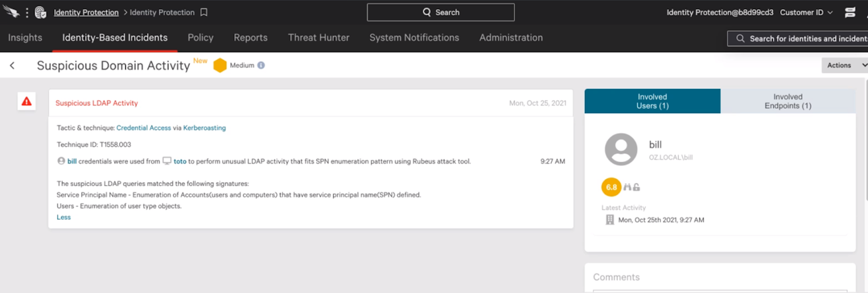Click the computer icon beside toto
The image size is (868, 293).
(167, 161)
